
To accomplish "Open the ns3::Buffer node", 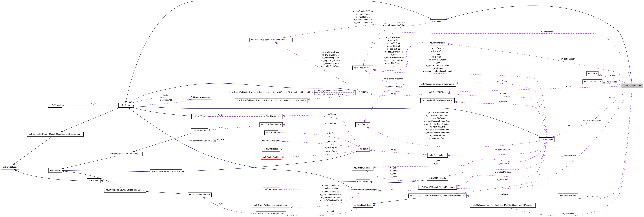I will 271,133.
